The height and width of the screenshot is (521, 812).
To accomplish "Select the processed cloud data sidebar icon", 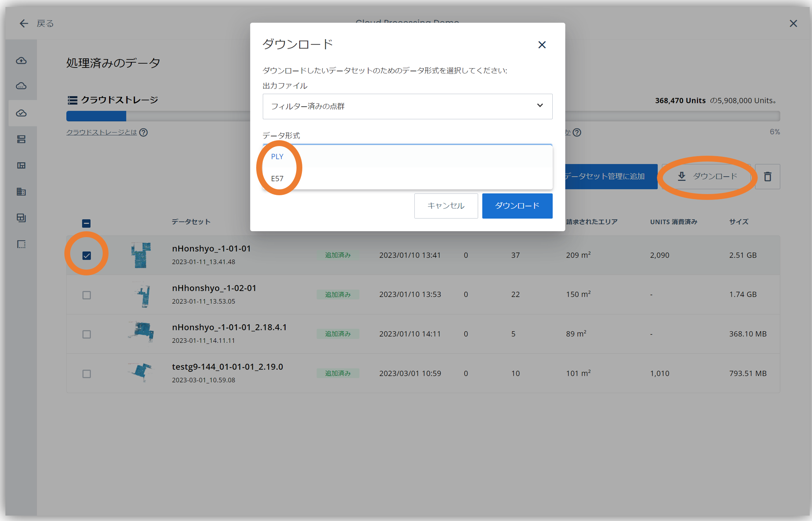I will point(22,113).
